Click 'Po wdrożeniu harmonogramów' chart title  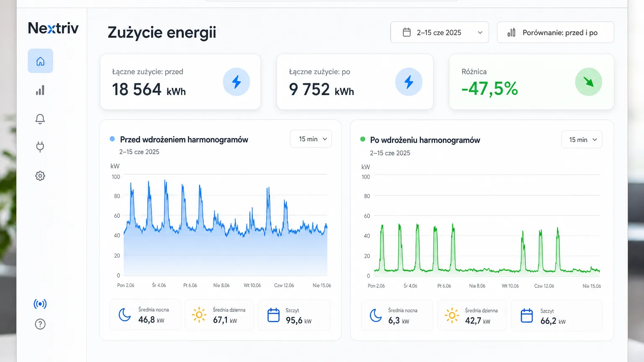(x=425, y=140)
